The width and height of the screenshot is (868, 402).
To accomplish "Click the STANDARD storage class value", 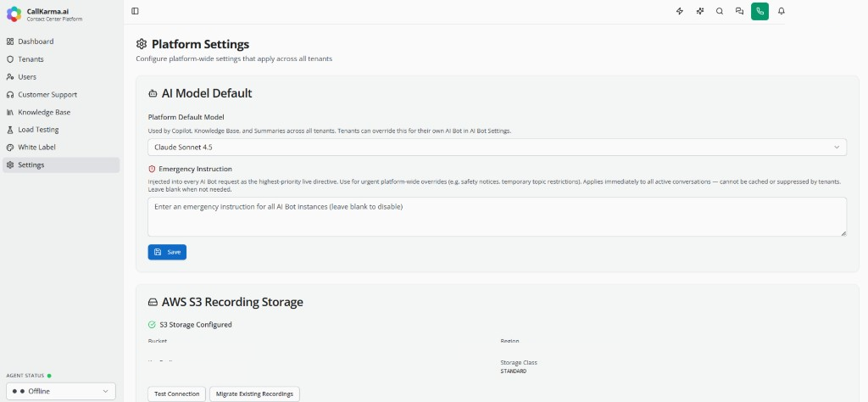I will coord(513,371).
